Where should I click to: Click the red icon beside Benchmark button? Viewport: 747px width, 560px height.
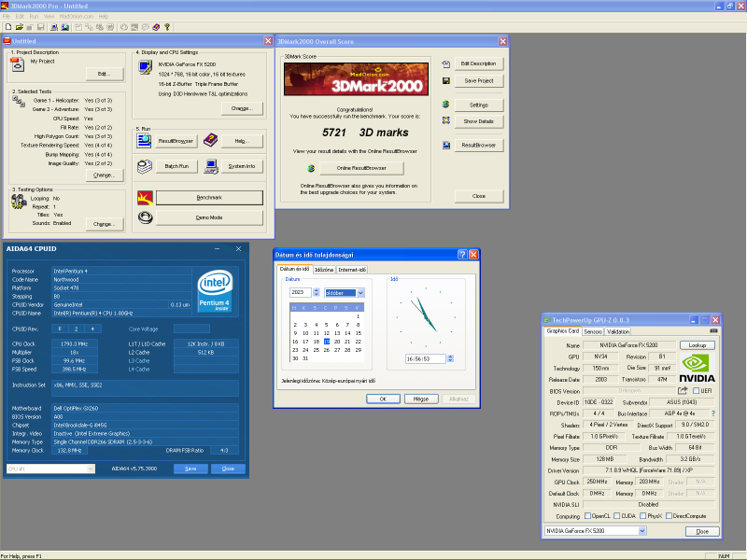pyautogui.click(x=145, y=198)
